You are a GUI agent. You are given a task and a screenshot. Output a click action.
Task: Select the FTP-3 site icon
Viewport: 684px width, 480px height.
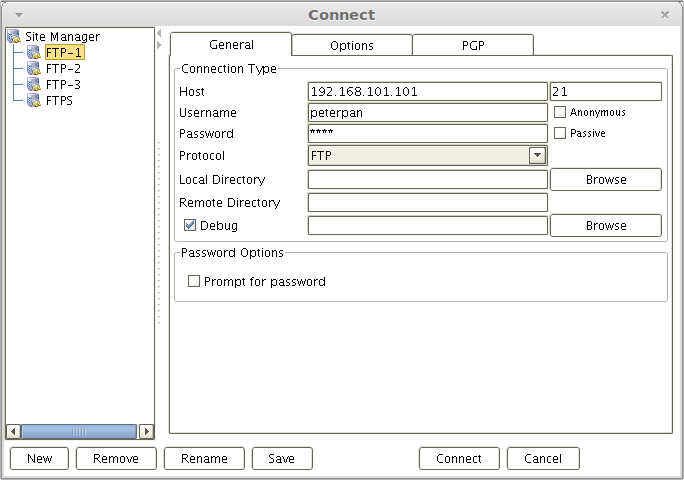34,85
